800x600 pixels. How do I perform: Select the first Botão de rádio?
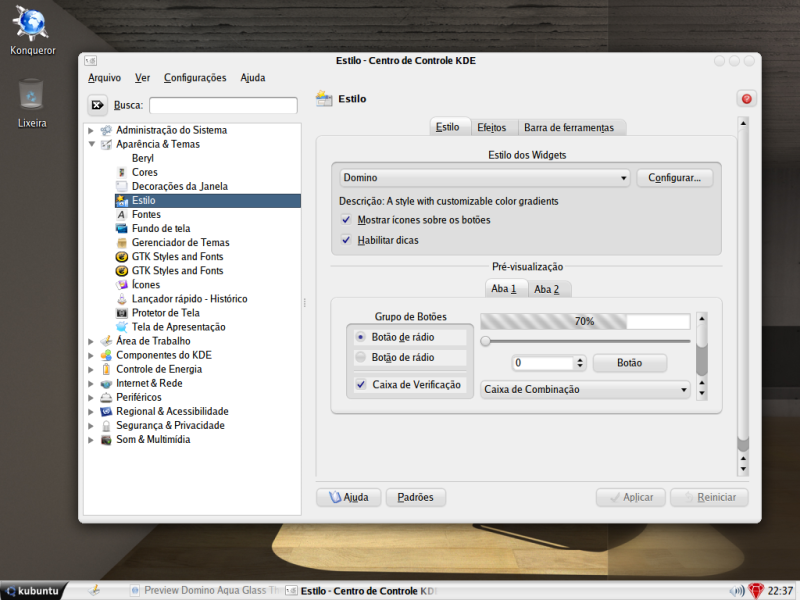tap(361, 337)
